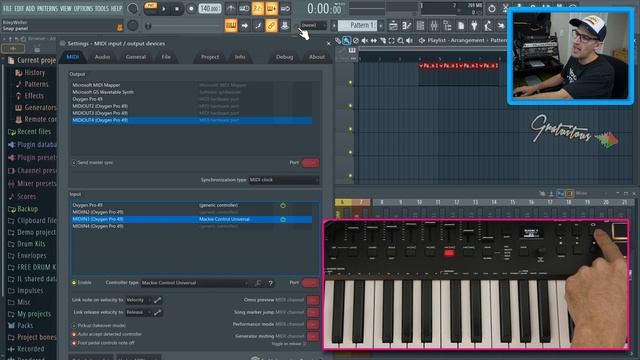The height and width of the screenshot is (360, 640).
Task: Click the note/clip grouping icon in the toolbar
Action: (x=258, y=25)
